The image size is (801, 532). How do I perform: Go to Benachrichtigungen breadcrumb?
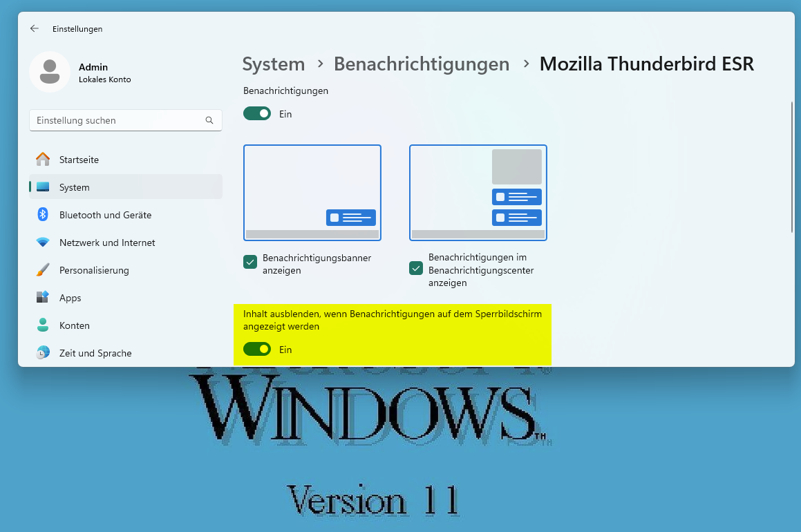(422, 64)
